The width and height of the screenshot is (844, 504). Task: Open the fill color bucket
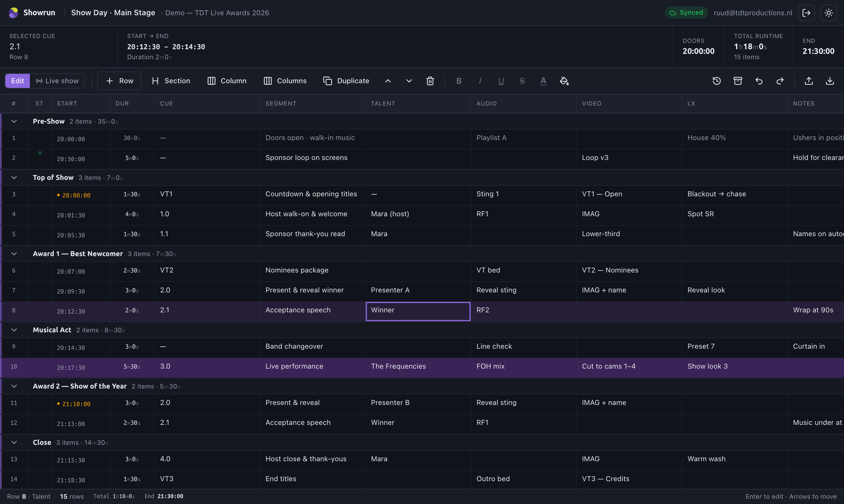pos(564,81)
